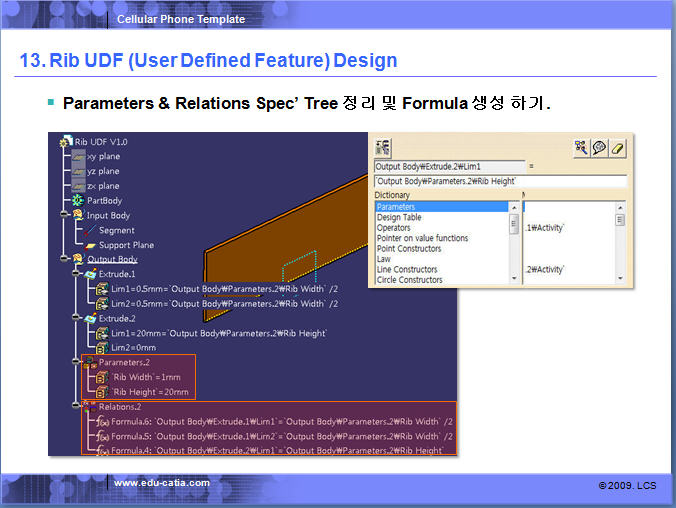Choose Line Constructors dictionary entry
The height and width of the screenshot is (508, 676).
407,270
